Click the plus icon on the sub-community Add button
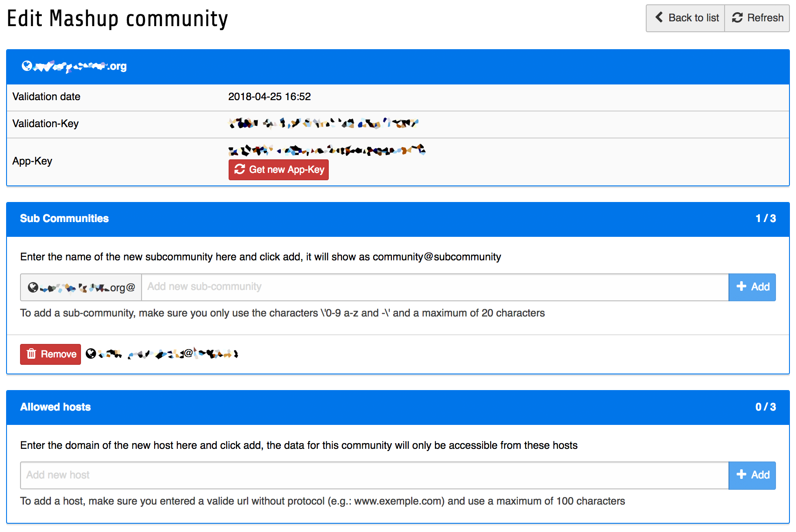Image resolution: width=796 pixels, height=532 pixels. click(741, 286)
